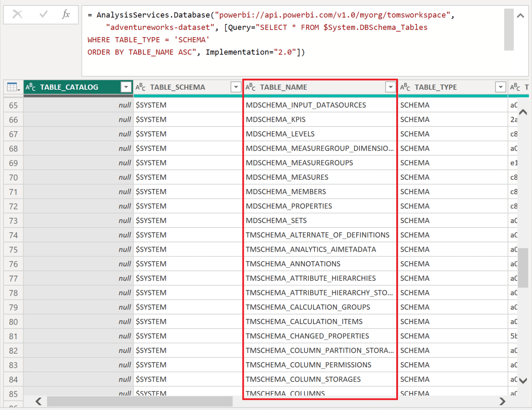Image resolution: width=532 pixels, height=410 pixels.
Task: Open the table context menu icon in grid corner
Action: 12,87
